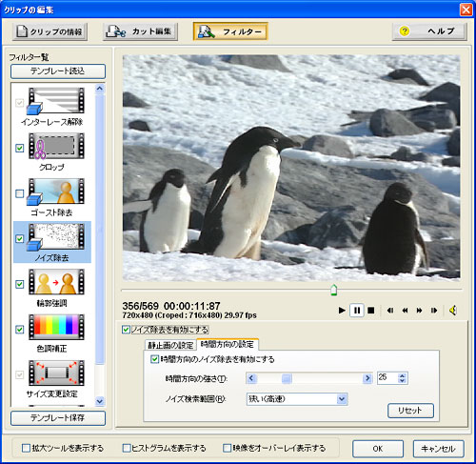Decrease the strength value spinner

[402, 381]
